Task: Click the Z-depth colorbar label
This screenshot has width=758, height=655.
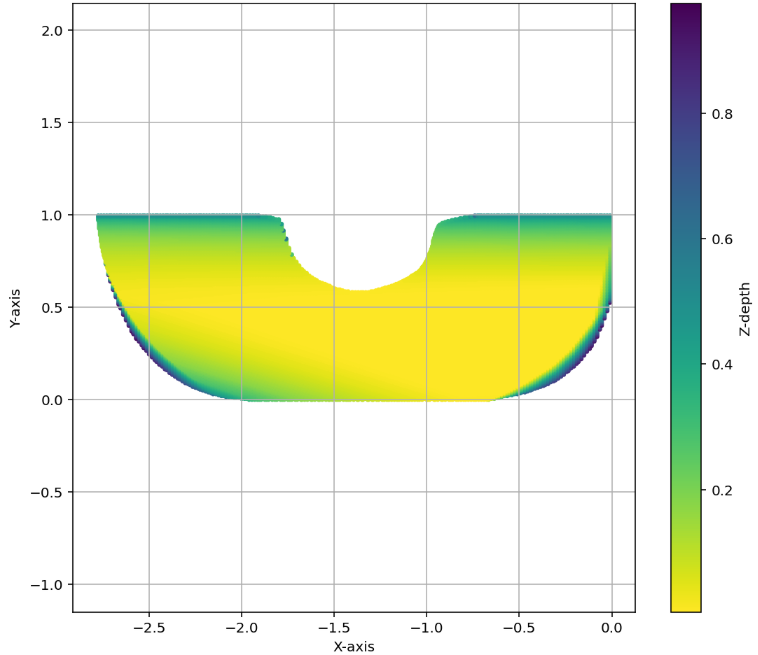Action: (745, 307)
